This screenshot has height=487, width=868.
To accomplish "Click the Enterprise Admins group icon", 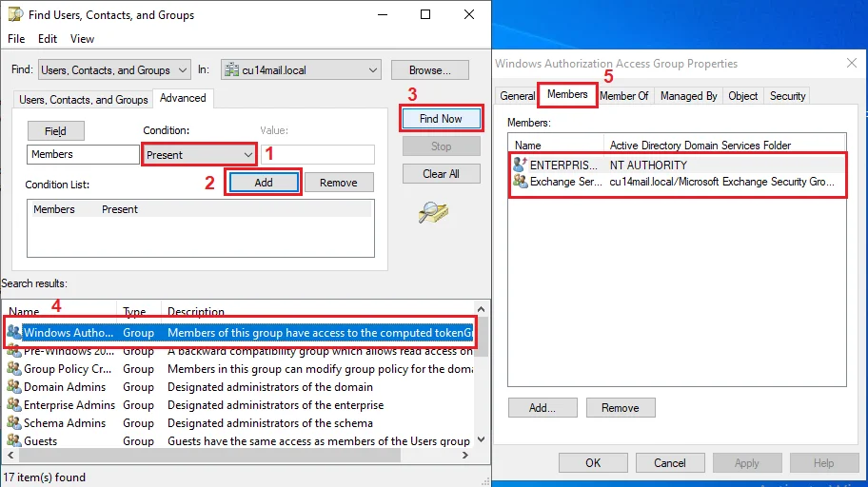I will 14,404.
